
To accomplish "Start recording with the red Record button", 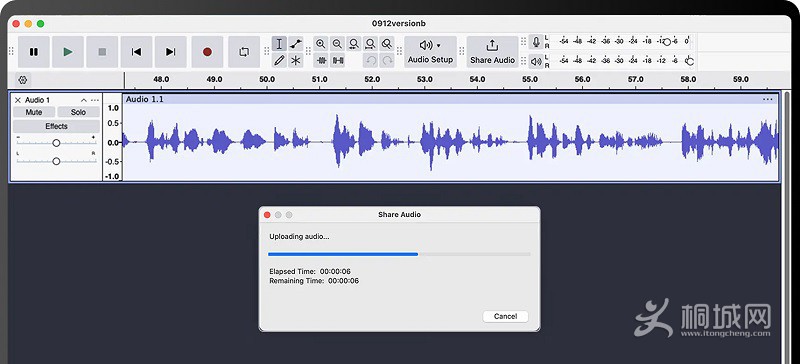I will click(x=207, y=52).
